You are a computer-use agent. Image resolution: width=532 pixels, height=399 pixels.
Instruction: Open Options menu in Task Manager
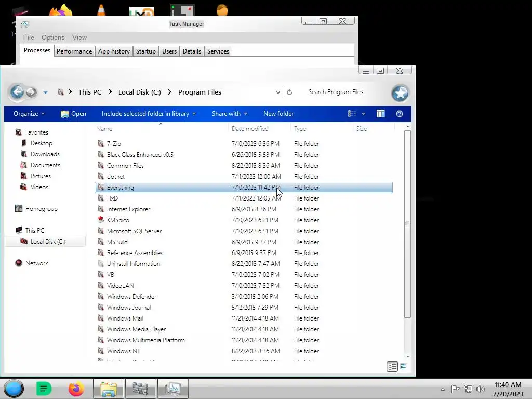point(53,37)
